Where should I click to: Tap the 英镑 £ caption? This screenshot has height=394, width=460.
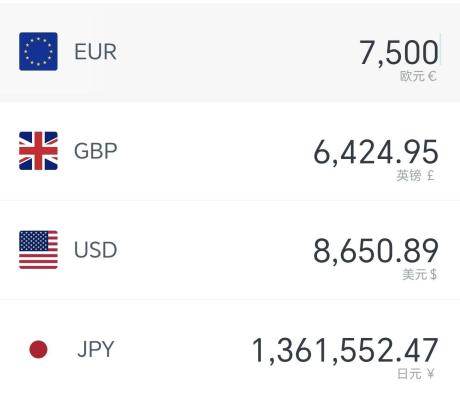coord(416,175)
